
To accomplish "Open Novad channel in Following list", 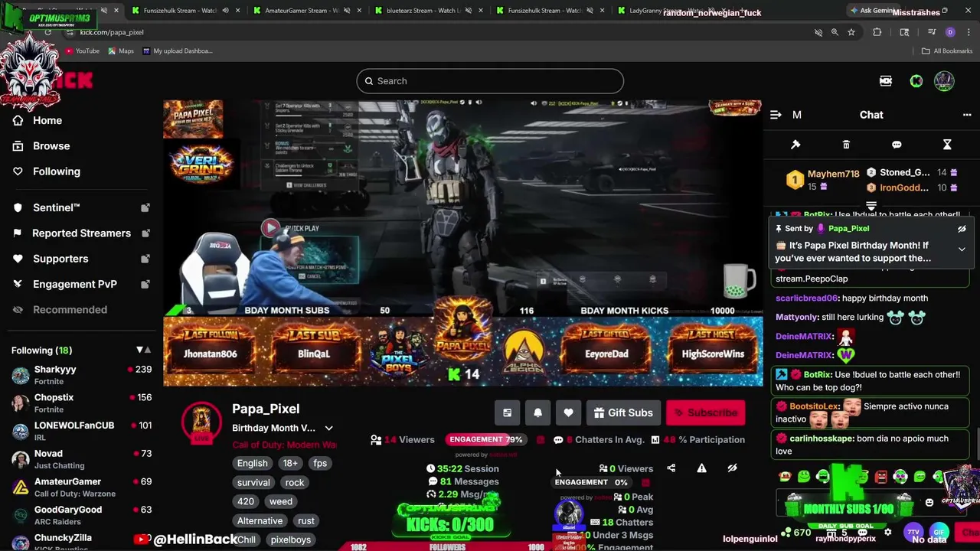I will click(x=81, y=459).
